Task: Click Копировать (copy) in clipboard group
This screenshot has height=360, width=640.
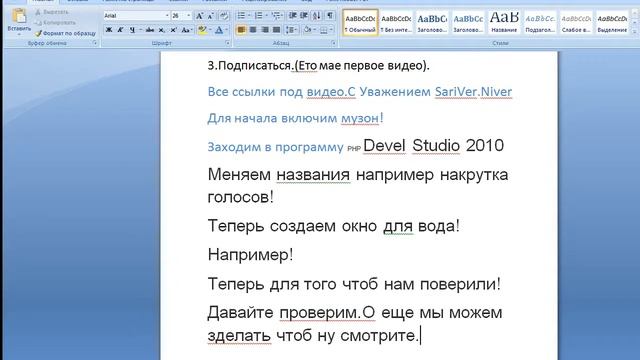Action: pyautogui.click(x=55, y=23)
